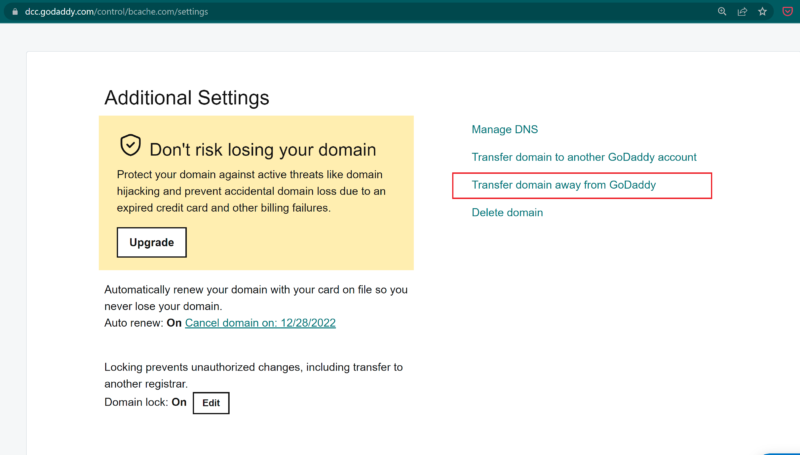Viewport: 800px width, 455px height.
Task: Click the Auto renew: On text
Action: [143, 323]
